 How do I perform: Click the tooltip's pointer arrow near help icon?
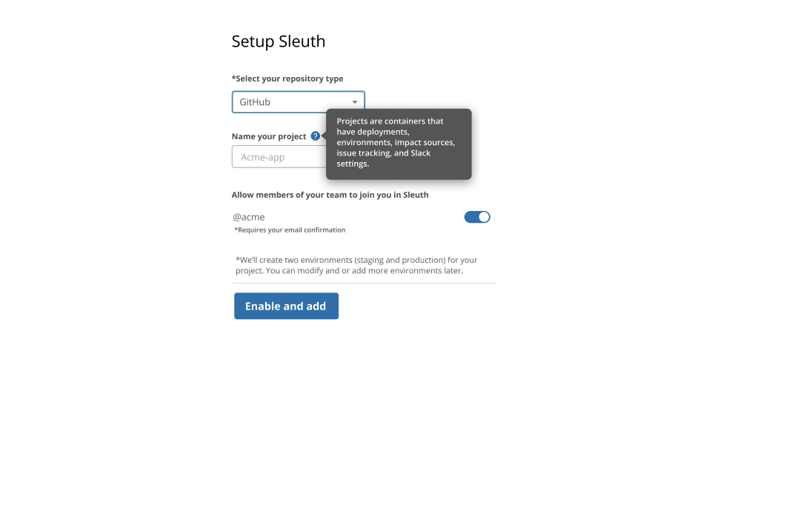pos(324,136)
